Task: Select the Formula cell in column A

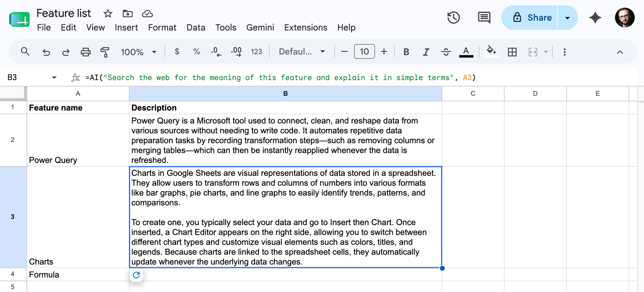Action: tap(78, 274)
